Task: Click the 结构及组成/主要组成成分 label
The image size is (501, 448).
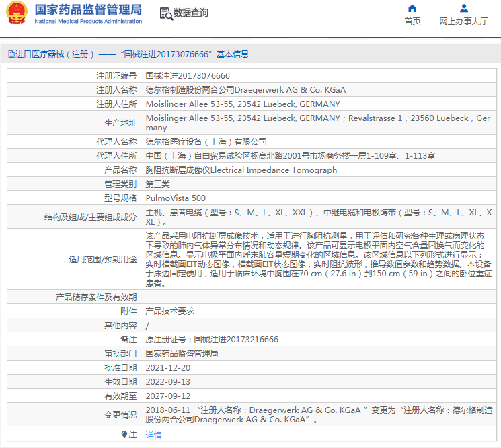Action: (x=90, y=217)
